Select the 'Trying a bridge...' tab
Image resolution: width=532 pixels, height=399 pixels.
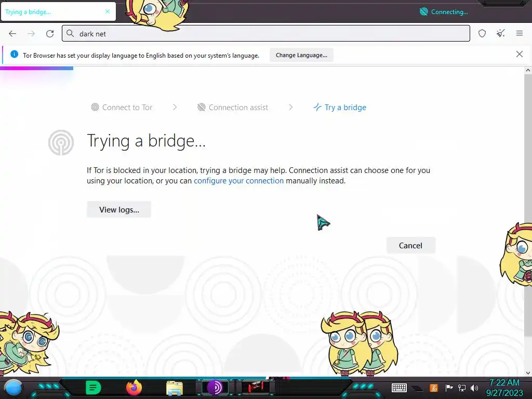(58, 11)
